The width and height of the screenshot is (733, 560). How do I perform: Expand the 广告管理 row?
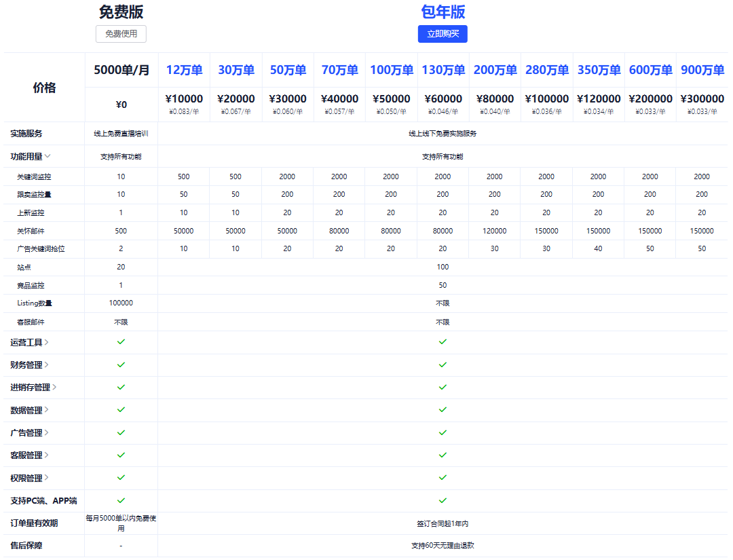47,432
